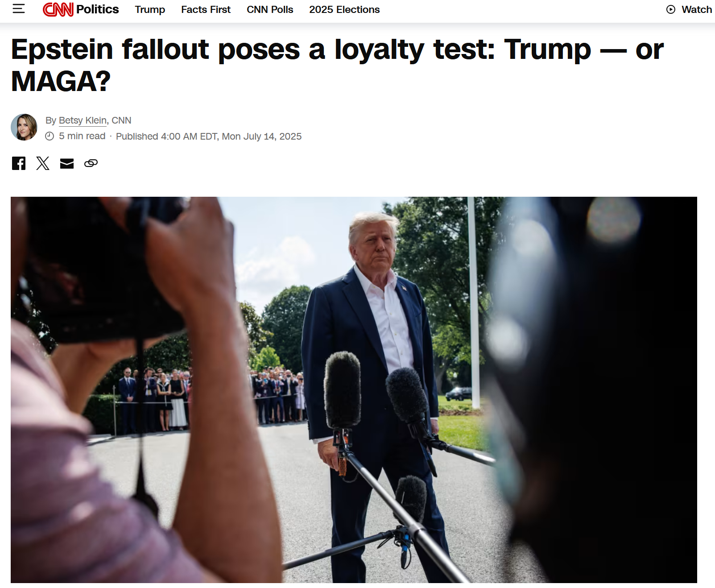Open the hamburger menu
This screenshot has width=715, height=588.
click(19, 8)
